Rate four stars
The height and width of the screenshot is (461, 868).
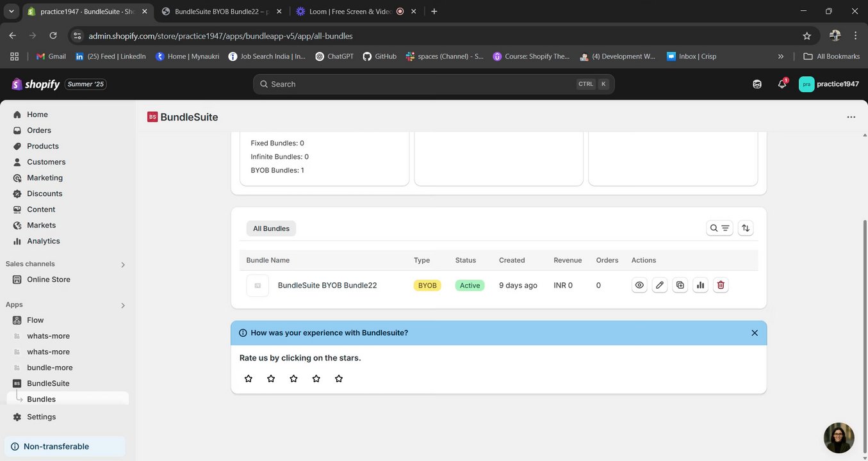tap(316, 378)
